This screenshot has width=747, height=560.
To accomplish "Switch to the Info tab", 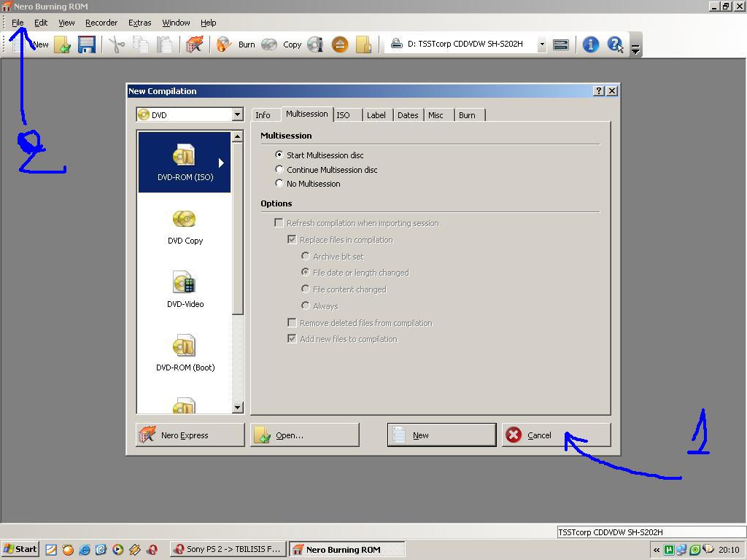I will 263,115.
